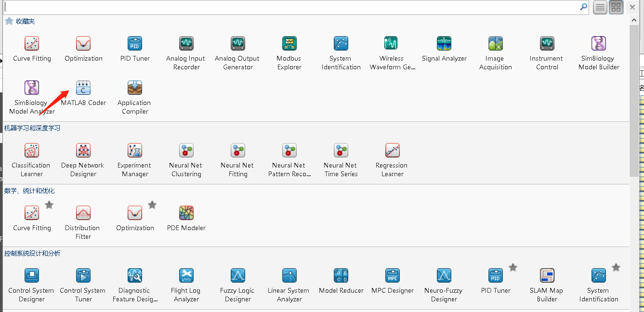Open Curve Fitting under math and statistics section
Screen dimensions: 644x312
tap(32, 219)
